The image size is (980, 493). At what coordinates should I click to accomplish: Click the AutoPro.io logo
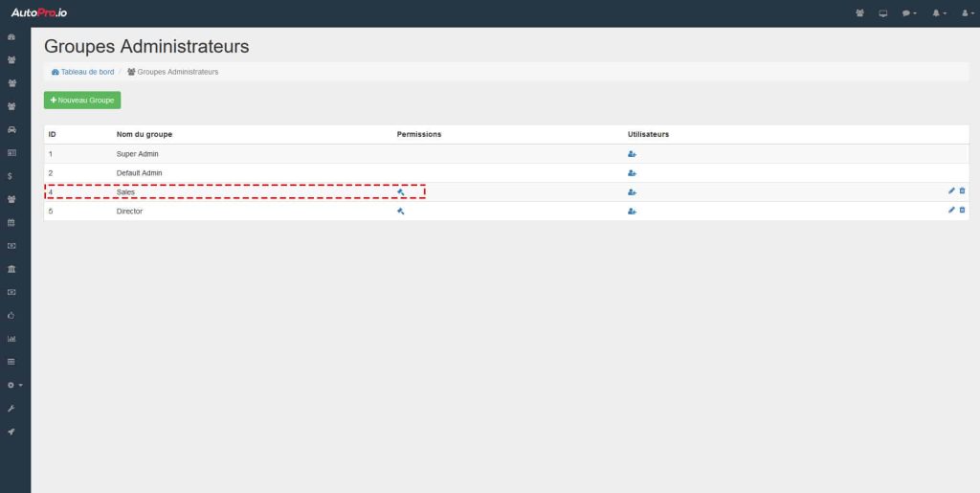[x=38, y=12]
